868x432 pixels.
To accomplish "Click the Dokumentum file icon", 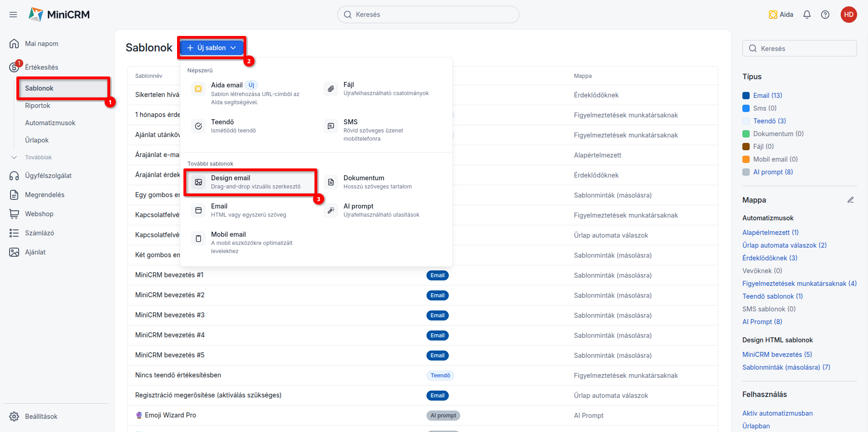I will tap(331, 182).
